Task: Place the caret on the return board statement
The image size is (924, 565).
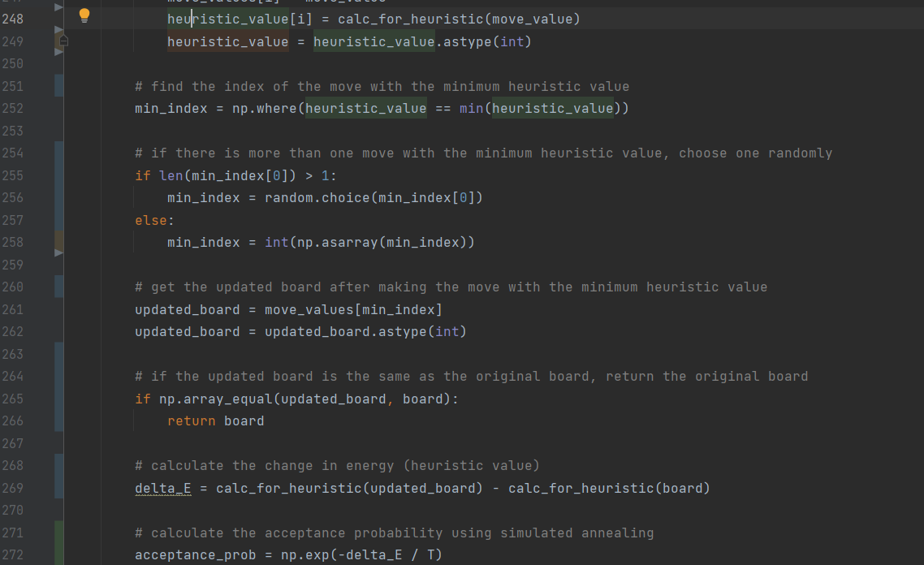Action: (215, 421)
